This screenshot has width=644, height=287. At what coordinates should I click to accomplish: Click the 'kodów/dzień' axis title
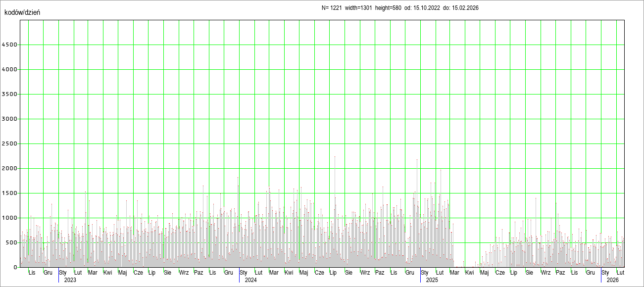[22, 12]
